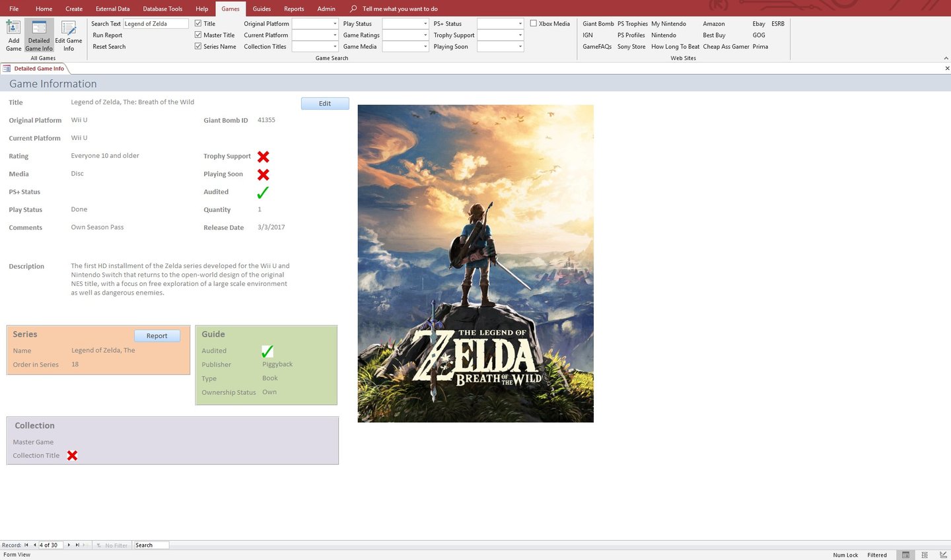Click the No Filter indicator
951x560 pixels.
[x=112, y=545]
